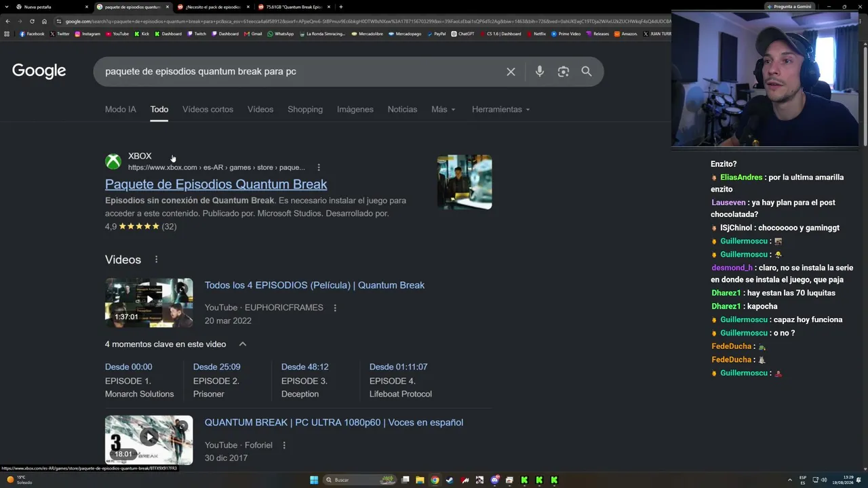Open the Twitter bookmark

(60, 34)
